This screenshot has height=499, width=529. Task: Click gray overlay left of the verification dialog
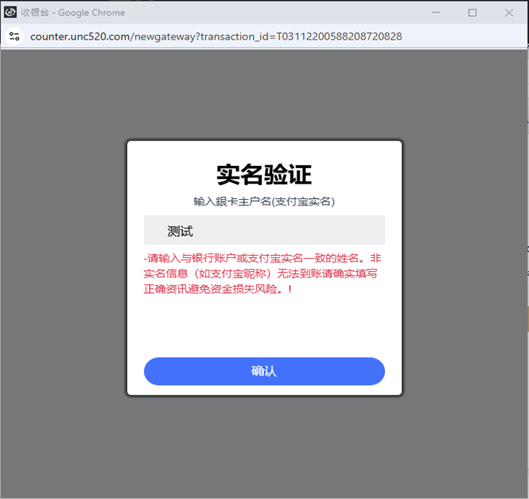(64, 267)
